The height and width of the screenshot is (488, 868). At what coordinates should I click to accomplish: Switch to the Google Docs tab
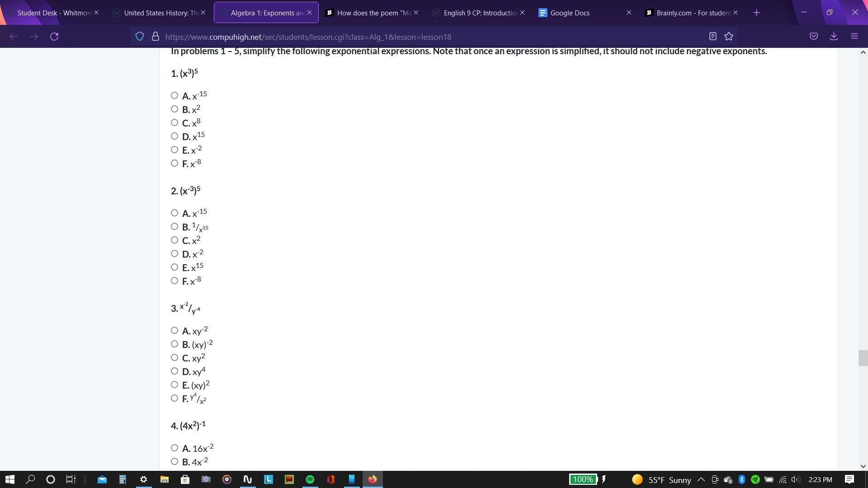tap(570, 13)
